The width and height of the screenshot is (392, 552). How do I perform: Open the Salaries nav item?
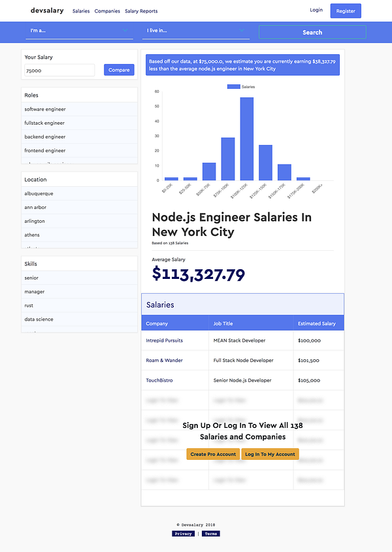(81, 11)
